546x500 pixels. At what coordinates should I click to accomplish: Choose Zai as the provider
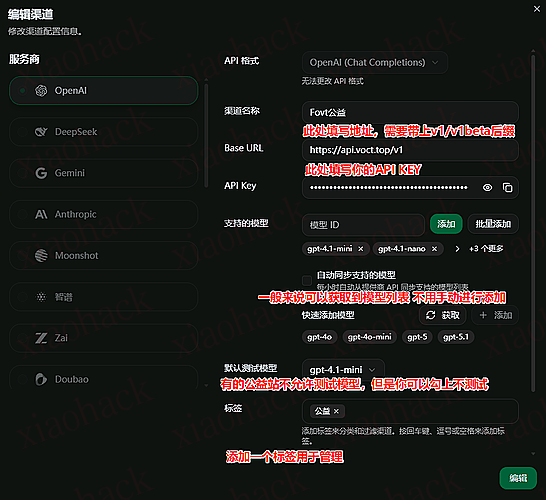click(x=104, y=338)
